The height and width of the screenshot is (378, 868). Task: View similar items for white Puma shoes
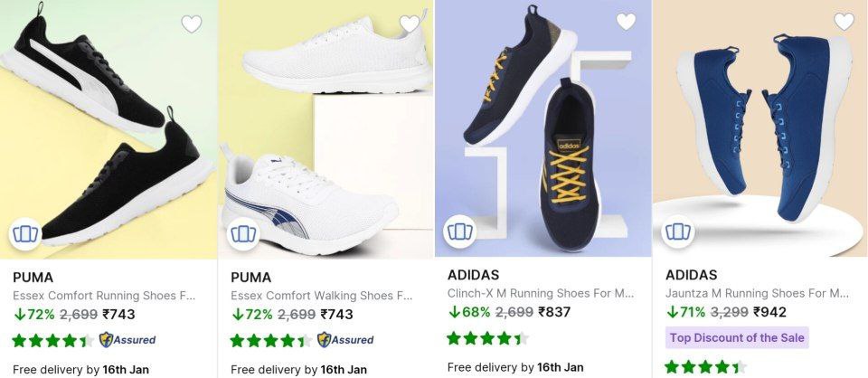(x=244, y=235)
